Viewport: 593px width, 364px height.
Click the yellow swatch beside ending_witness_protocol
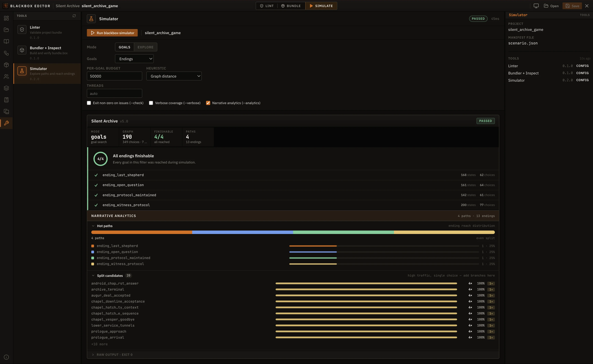click(93, 264)
